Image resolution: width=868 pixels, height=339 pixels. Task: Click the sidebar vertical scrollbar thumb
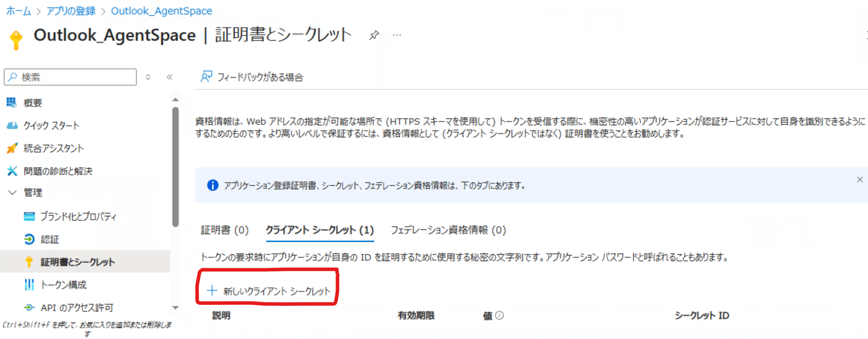175,167
